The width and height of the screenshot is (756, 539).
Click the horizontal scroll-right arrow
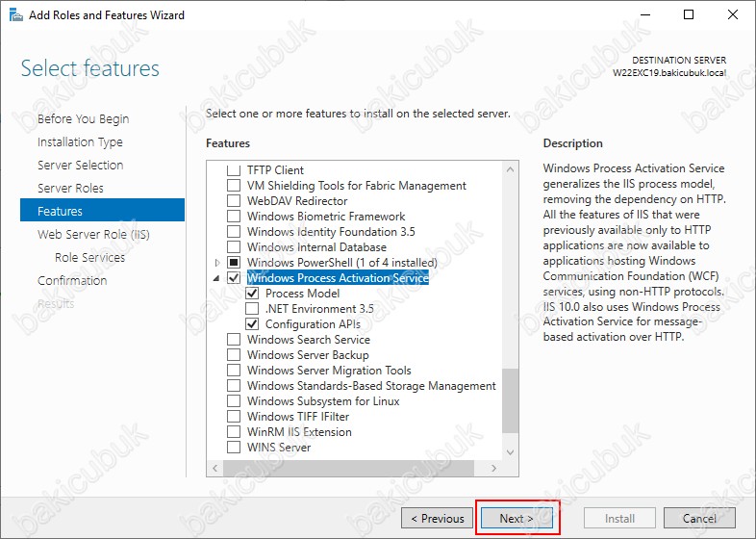pos(493,468)
